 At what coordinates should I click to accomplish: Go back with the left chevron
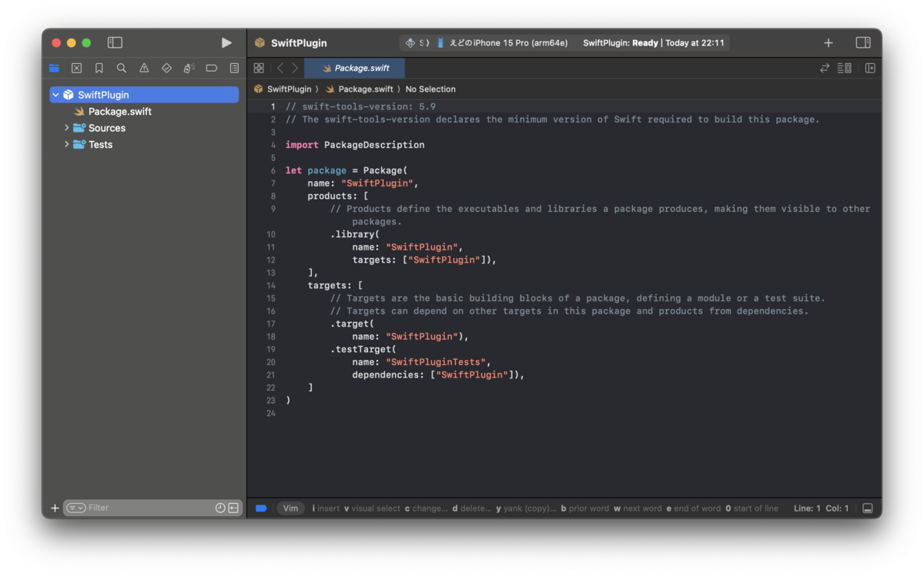[x=280, y=68]
